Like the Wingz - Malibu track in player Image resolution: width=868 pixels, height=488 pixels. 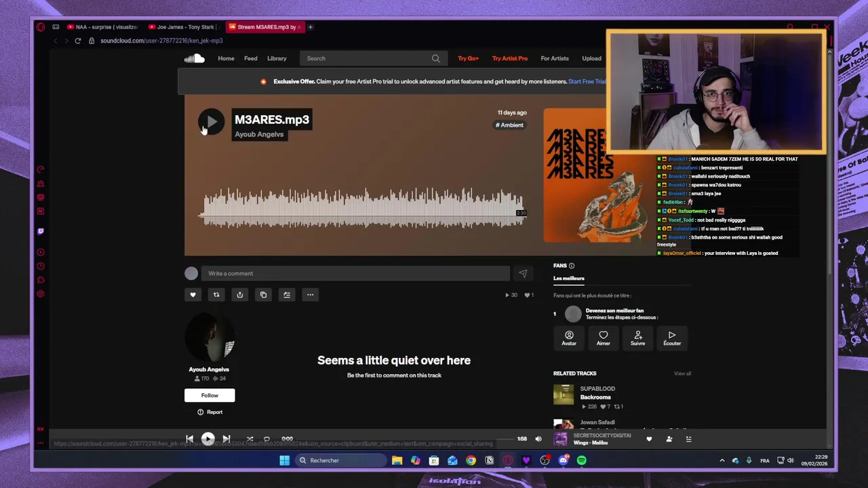[x=649, y=439]
